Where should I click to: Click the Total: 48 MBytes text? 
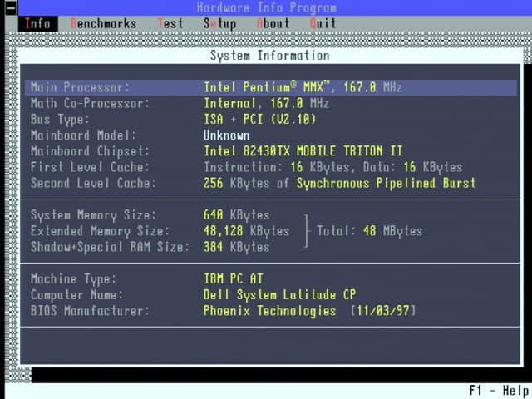[369, 231]
